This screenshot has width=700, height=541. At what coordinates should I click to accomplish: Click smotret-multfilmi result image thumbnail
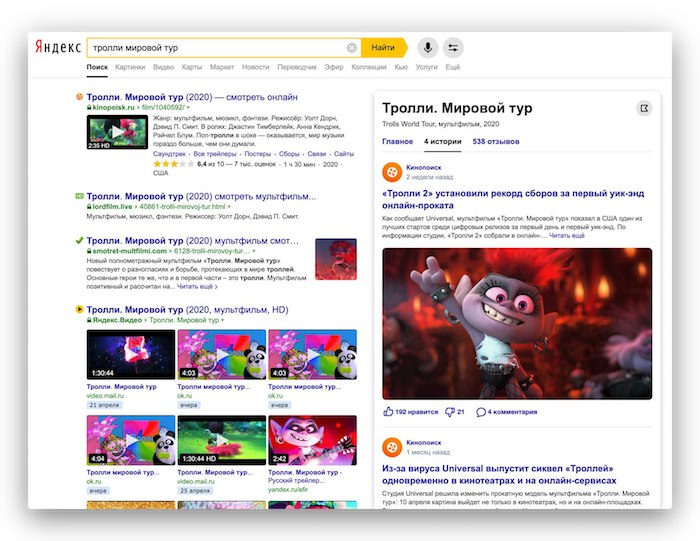pyautogui.click(x=336, y=259)
